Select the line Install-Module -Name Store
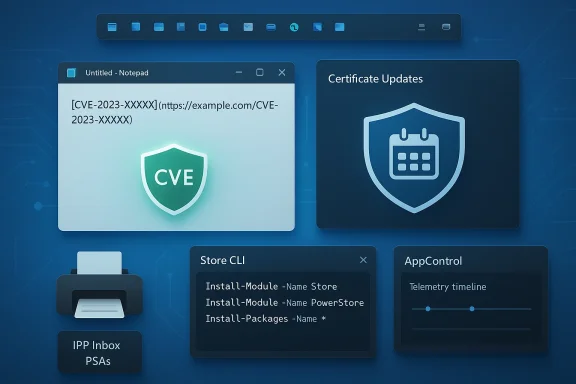Image resolution: width=576 pixels, height=384 pixels. [271, 286]
